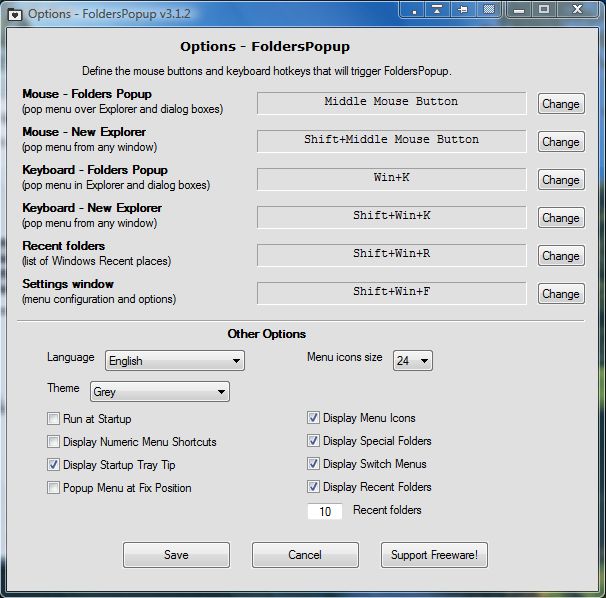The height and width of the screenshot is (598, 606).
Task: Change the Mouse - Folders Popup trigger
Action: (560, 104)
